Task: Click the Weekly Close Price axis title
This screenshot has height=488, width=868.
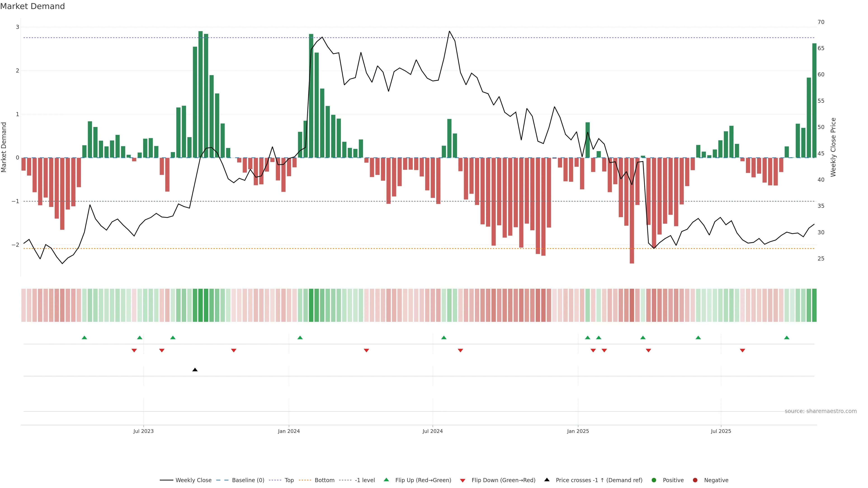Action: click(x=833, y=147)
